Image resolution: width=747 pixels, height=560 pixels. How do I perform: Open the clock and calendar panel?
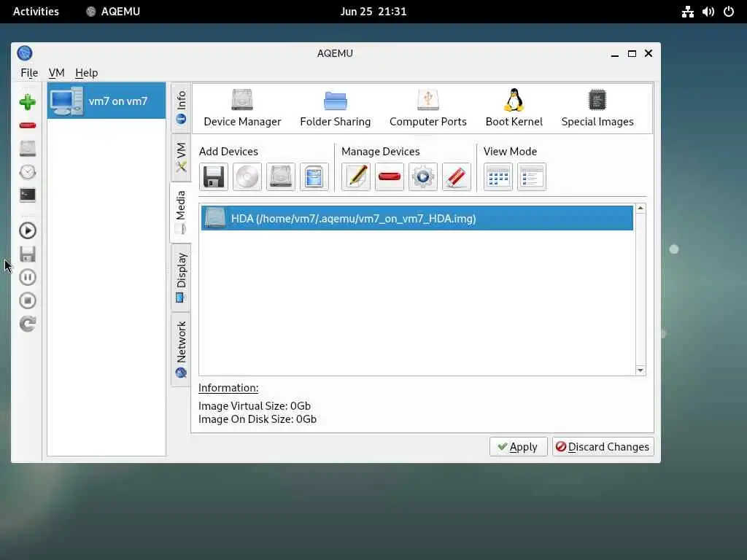(373, 12)
